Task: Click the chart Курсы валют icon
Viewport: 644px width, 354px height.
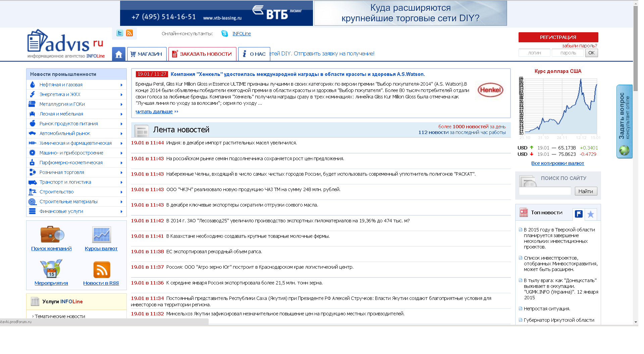Action: point(101,234)
